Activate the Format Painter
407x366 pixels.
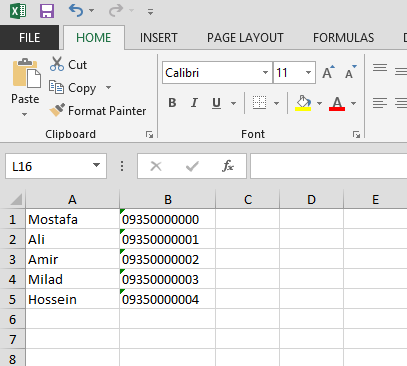tap(98, 110)
